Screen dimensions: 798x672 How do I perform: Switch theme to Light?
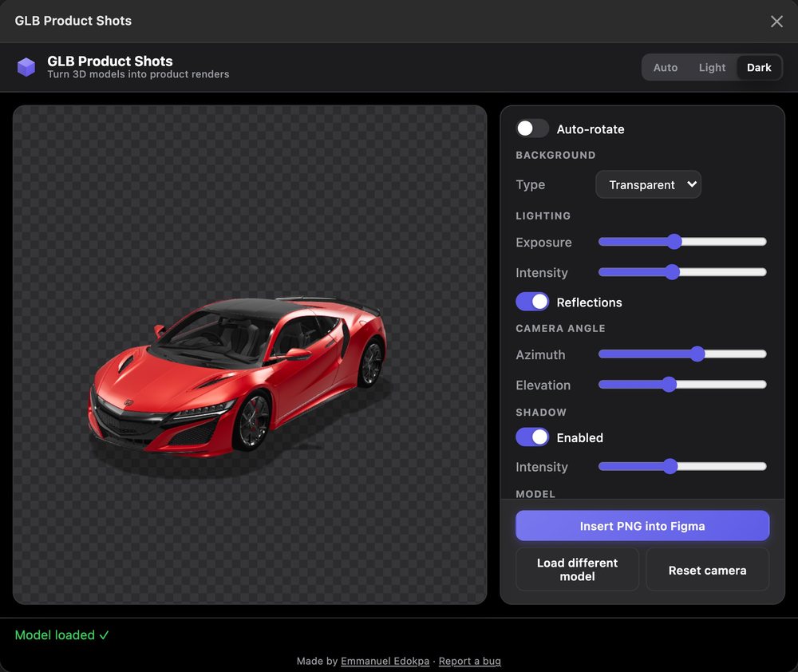[712, 67]
